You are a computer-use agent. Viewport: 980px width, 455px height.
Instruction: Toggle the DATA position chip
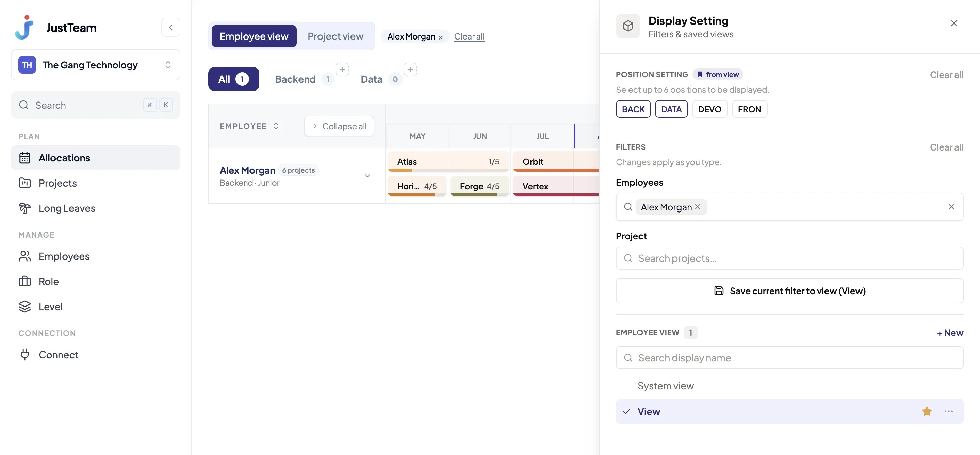(671, 109)
